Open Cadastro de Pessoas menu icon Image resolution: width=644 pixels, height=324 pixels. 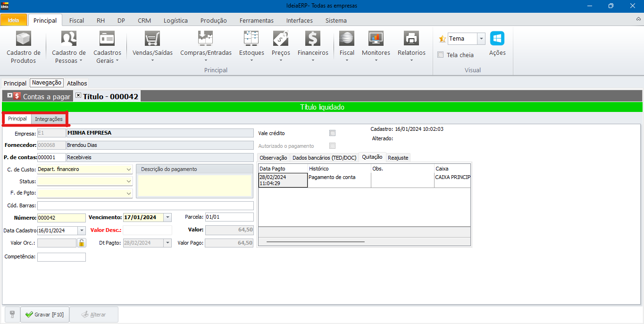tap(69, 39)
